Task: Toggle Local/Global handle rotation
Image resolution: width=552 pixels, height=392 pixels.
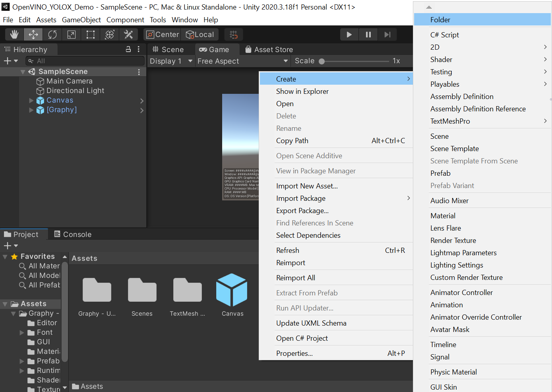Action: click(x=200, y=35)
